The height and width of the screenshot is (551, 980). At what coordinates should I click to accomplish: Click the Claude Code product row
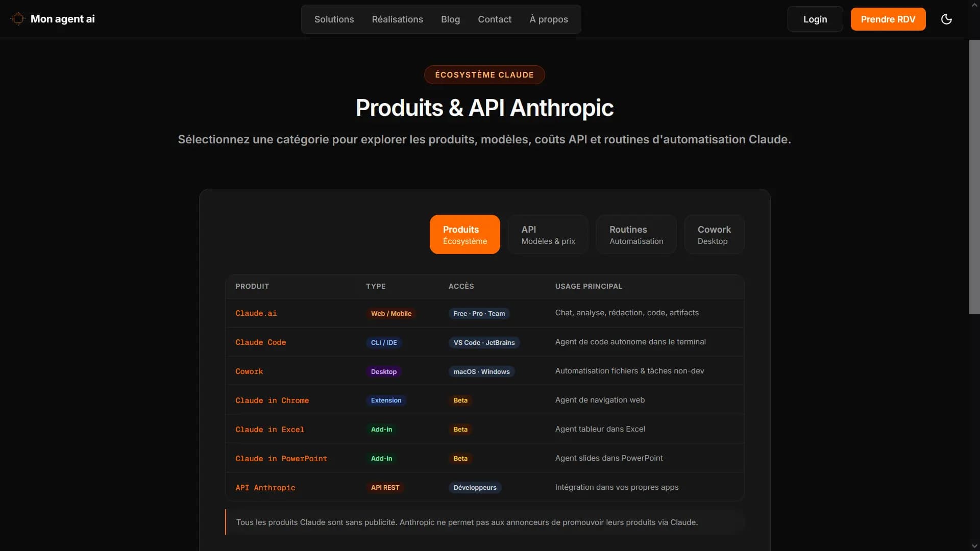pos(484,342)
